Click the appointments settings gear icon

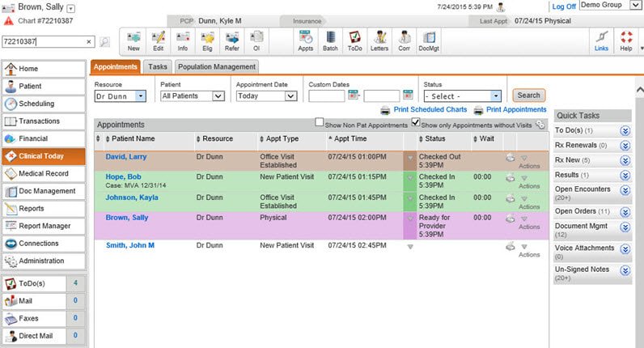coord(540,125)
